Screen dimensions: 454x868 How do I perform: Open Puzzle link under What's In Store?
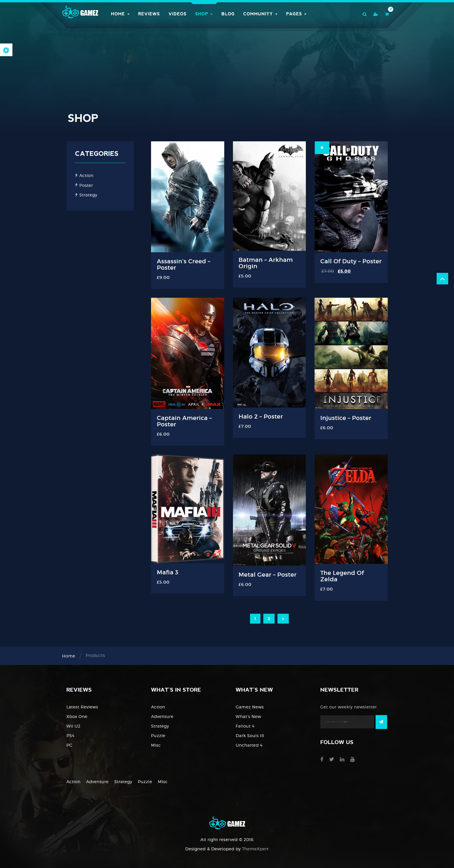(x=158, y=736)
